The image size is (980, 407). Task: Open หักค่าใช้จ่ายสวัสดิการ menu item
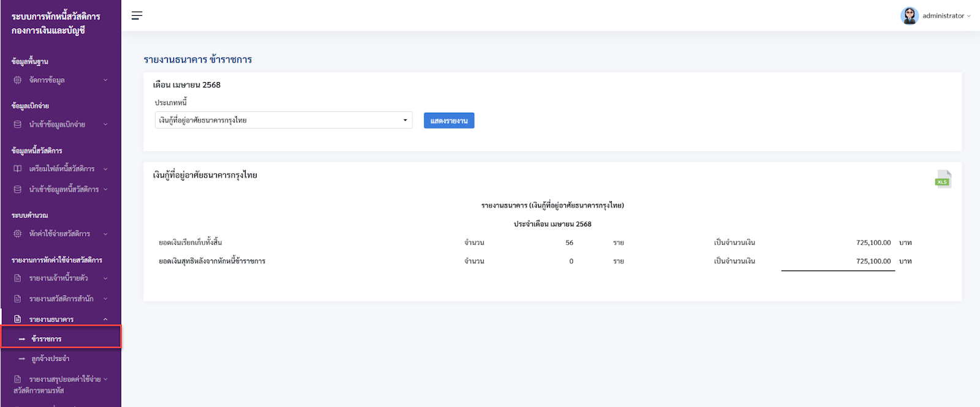61,234
